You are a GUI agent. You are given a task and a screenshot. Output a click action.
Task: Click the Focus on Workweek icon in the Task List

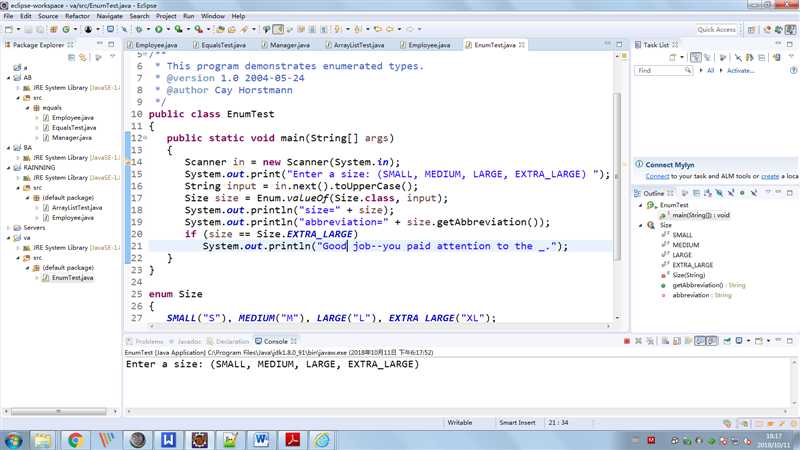pos(722,58)
